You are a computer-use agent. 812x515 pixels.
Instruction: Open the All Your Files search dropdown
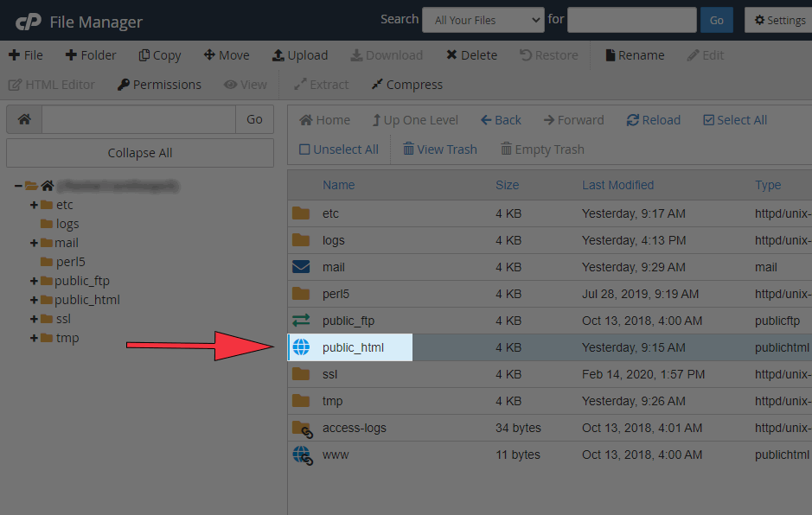[x=483, y=20]
